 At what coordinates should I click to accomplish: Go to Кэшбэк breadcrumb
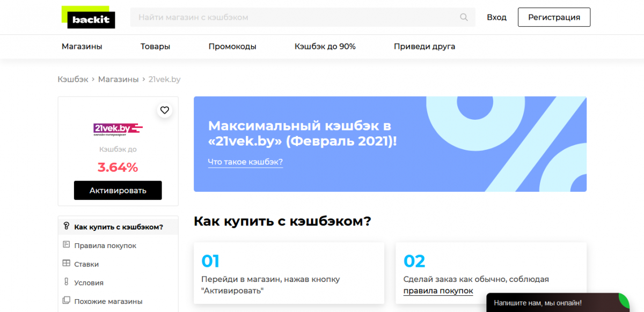pos(73,79)
